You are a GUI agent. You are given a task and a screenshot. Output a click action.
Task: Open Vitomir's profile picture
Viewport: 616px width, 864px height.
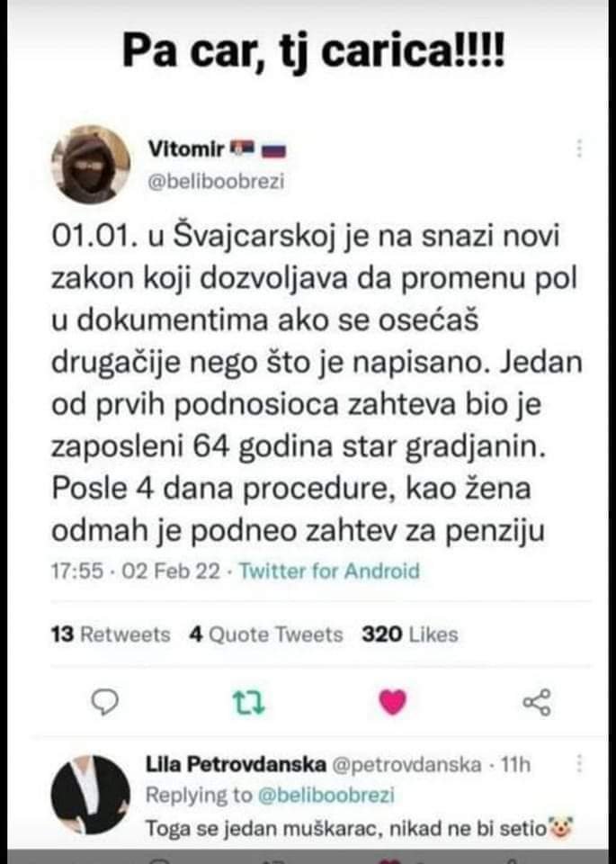pyautogui.click(x=90, y=164)
